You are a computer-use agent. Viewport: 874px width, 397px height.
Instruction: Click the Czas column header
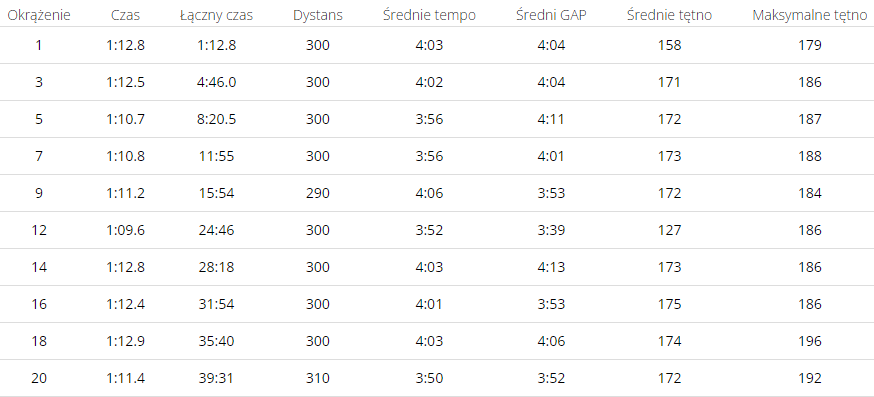click(x=125, y=16)
